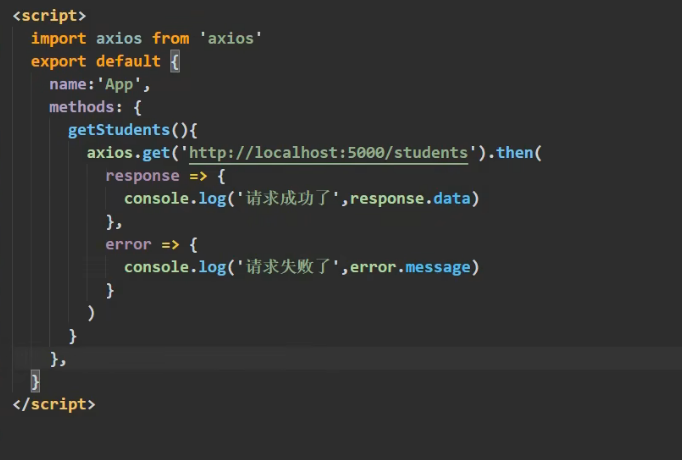Click the 'methods' property key
The image size is (682, 460).
tap(81, 107)
